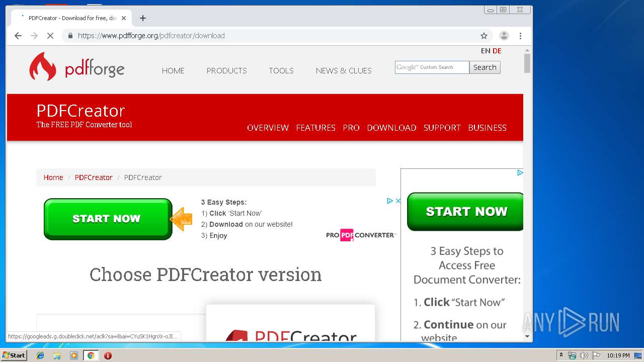Go to the DOWNLOAD section tab
The image size is (644, 362).
[x=391, y=128]
